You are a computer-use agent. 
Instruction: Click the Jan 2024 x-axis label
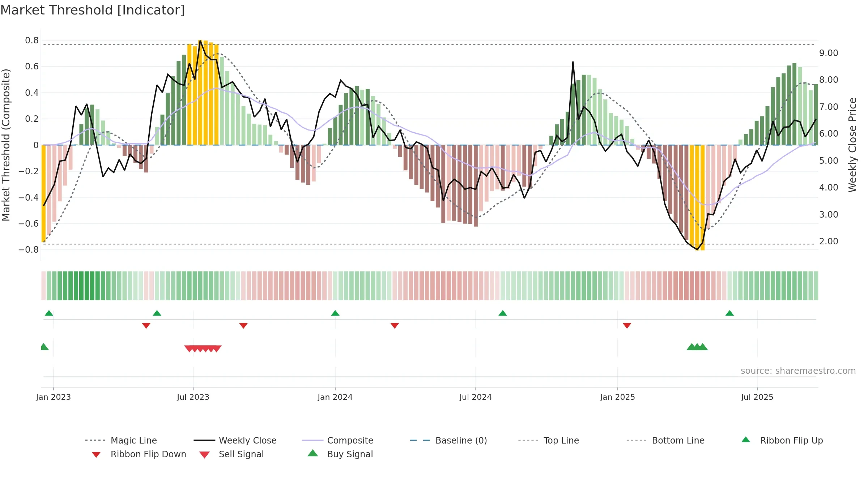335,397
